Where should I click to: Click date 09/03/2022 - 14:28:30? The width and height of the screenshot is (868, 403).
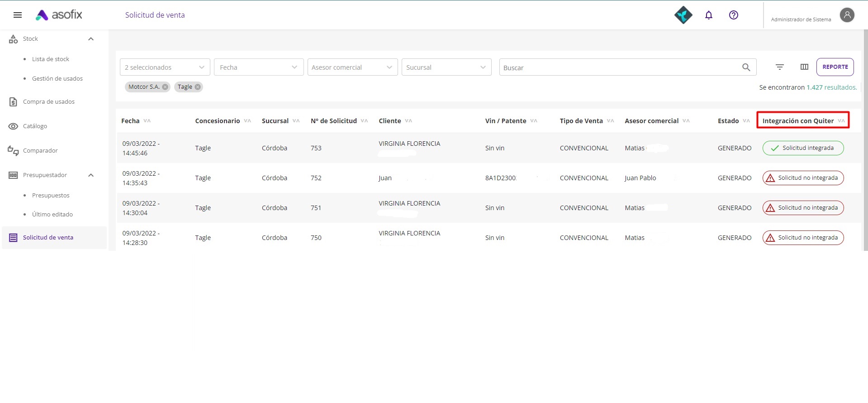point(141,238)
